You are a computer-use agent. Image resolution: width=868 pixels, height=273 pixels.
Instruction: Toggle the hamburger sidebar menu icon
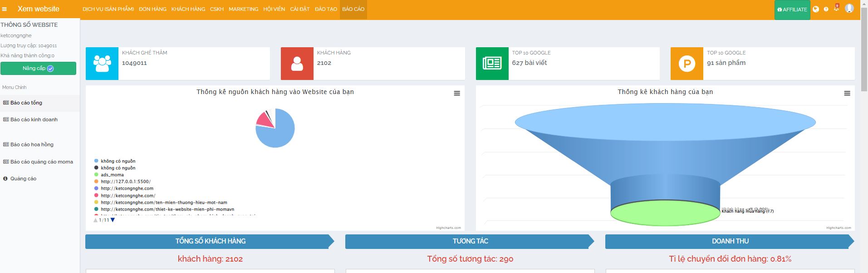[x=5, y=9]
